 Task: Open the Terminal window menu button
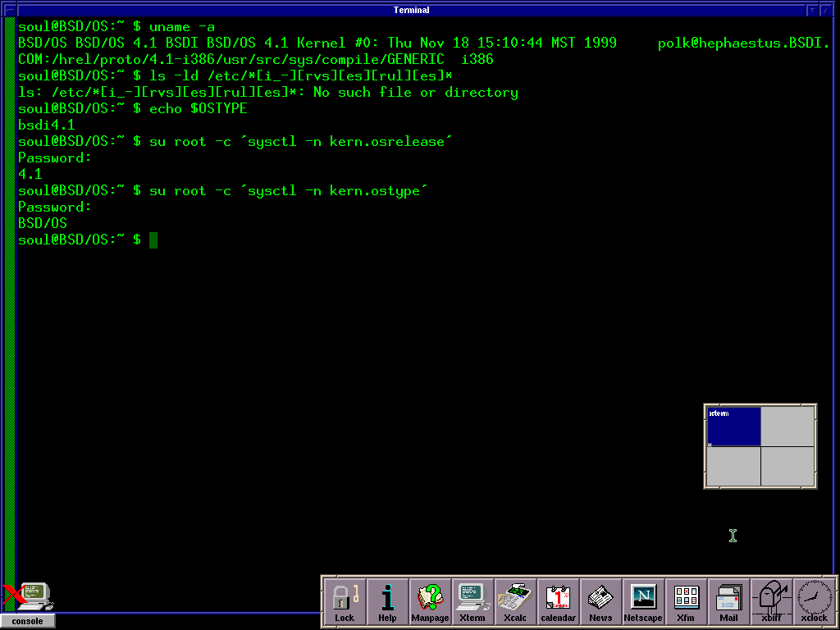pyautogui.click(x=10, y=10)
